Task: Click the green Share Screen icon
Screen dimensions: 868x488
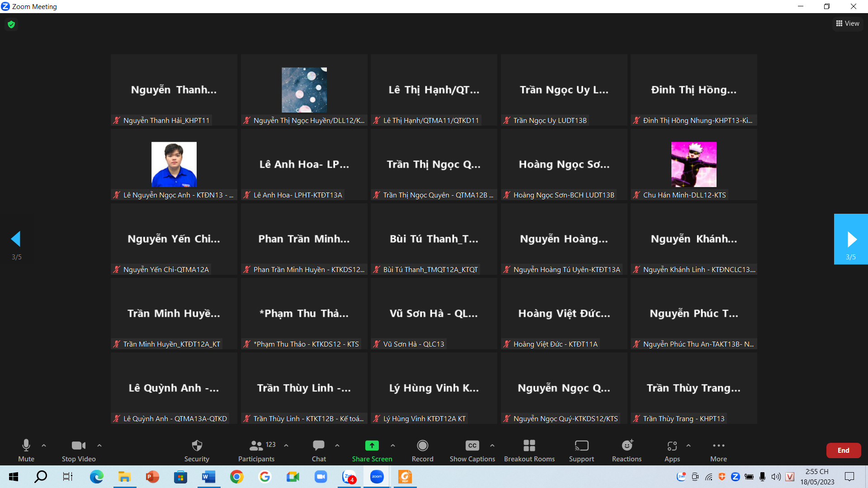Action: click(x=372, y=446)
